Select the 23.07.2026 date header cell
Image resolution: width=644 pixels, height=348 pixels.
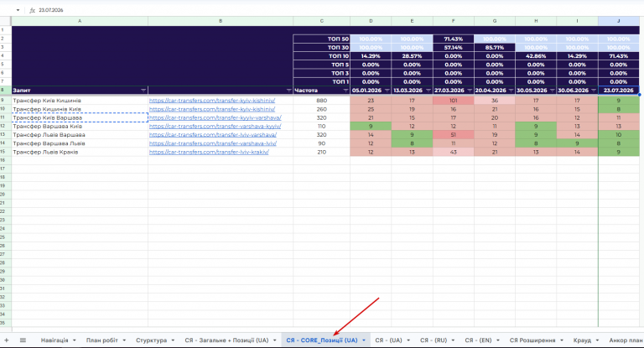[x=619, y=91]
